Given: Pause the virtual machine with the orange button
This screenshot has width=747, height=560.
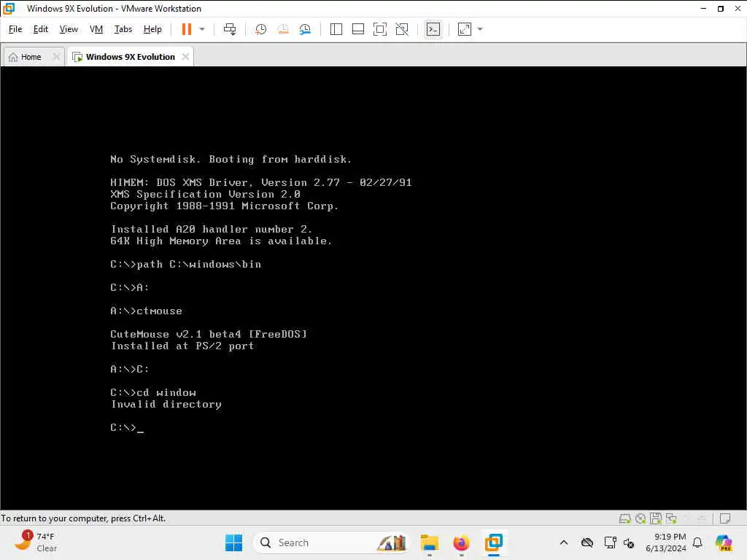Looking at the screenshot, I should 186,29.
